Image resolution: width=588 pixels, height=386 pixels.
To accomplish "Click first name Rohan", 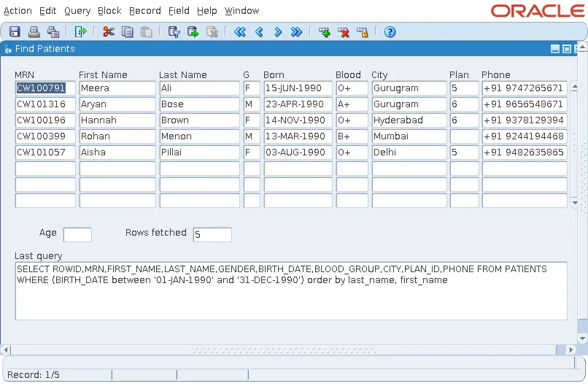I will pos(117,136).
